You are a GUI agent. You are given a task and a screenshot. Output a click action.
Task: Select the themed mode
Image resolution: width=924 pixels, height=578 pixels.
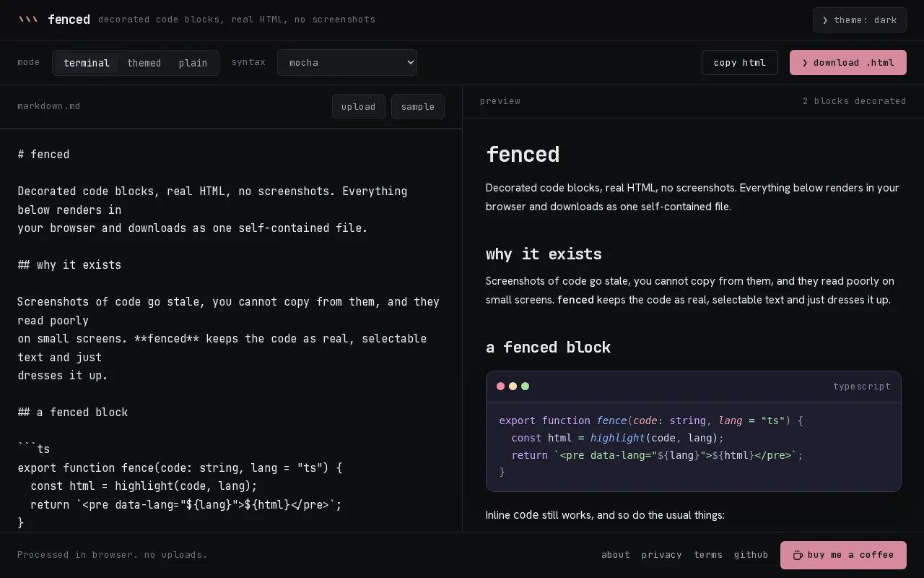tap(144, 63)
